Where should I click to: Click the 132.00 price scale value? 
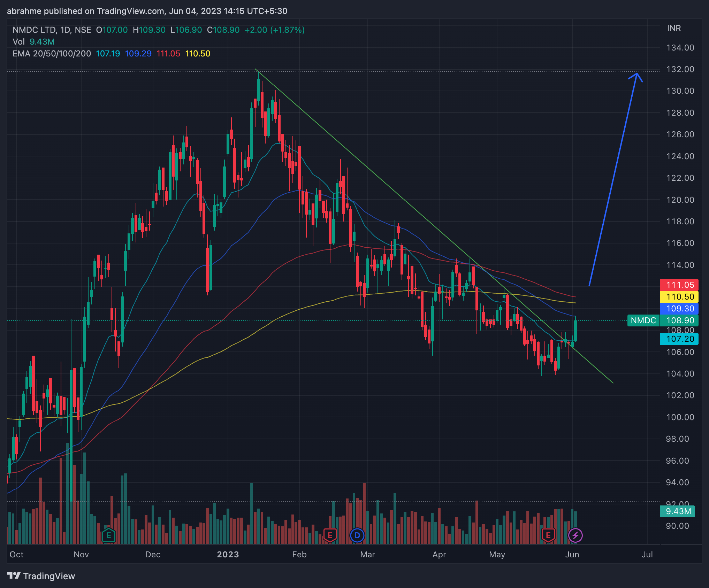coord(680,69)
